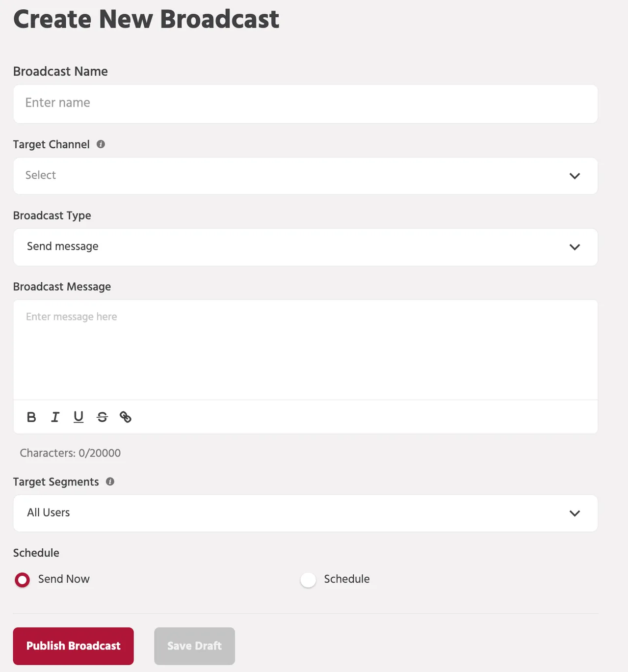628x672 pixels.
Task: Open the Target Channel dropdown
Action: (305, 176)
